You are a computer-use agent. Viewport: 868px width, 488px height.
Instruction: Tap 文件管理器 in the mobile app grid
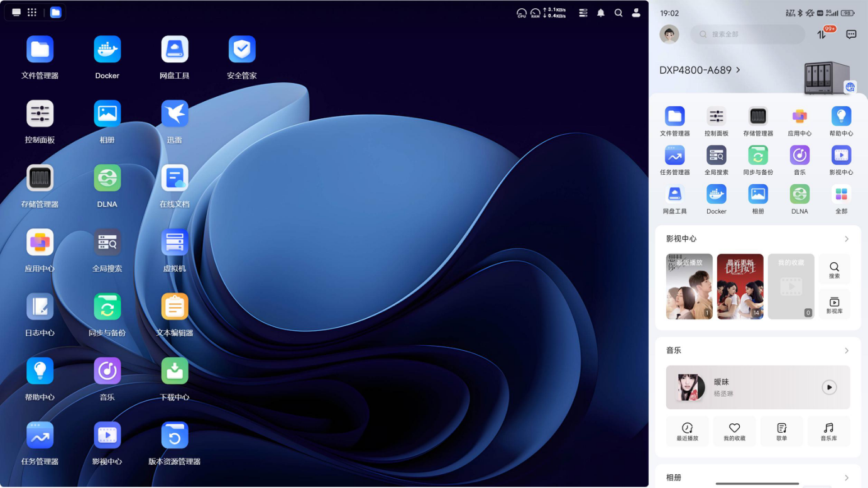pyautogui.click(x=675, y=116)
